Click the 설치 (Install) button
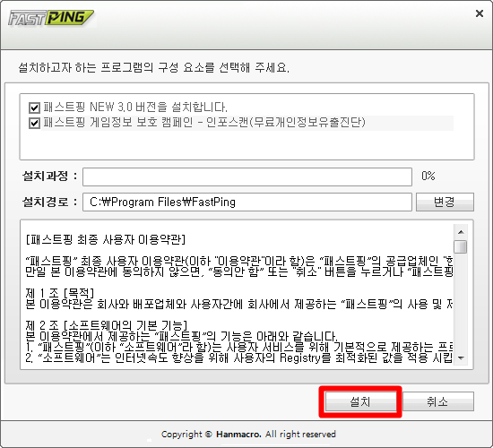Screen dimensions: 493x448 click(x=360, y=401)
